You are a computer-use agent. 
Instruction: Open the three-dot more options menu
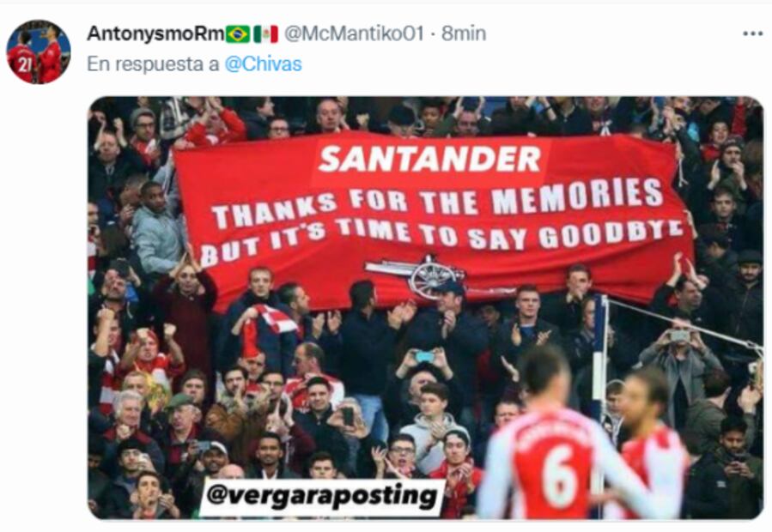[x=752, y=34]
